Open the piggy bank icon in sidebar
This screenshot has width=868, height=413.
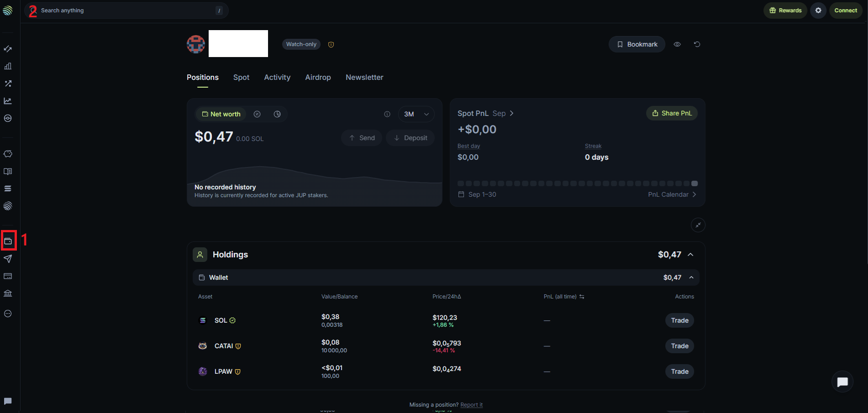[8, 154]
